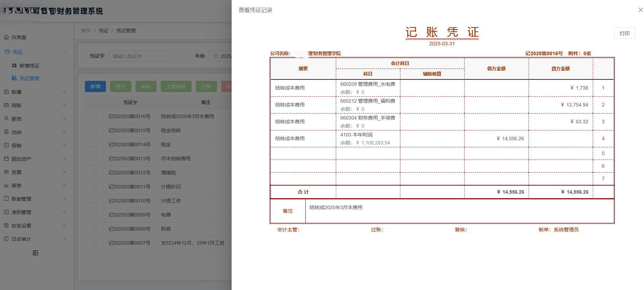Click debit amount ¥ 14,556.26 in row 4

click(x=510, y=138)
